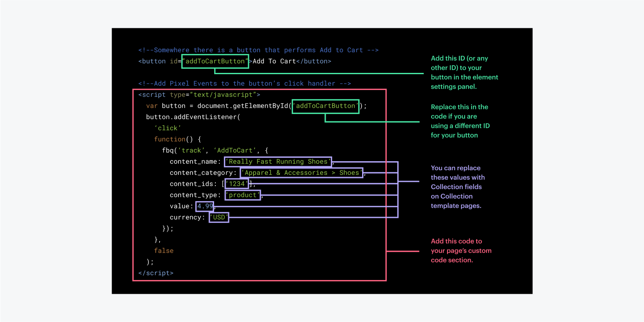
Task: Click the green note 'Replace this in the code'
Action: pyautogui.click(x=460, y=121)
